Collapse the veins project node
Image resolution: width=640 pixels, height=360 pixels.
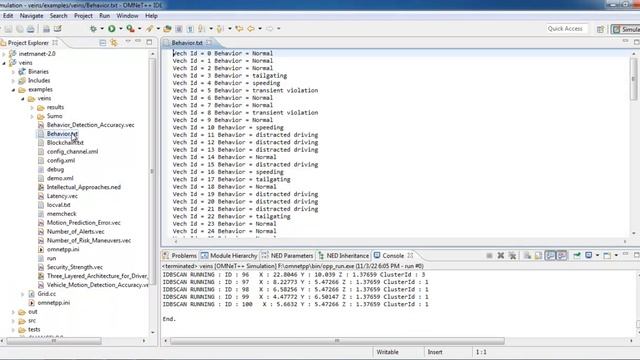coord(4,62)
